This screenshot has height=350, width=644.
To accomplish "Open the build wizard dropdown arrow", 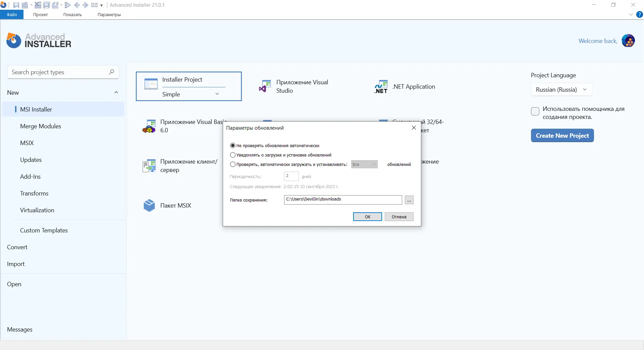I will [61, 5].
